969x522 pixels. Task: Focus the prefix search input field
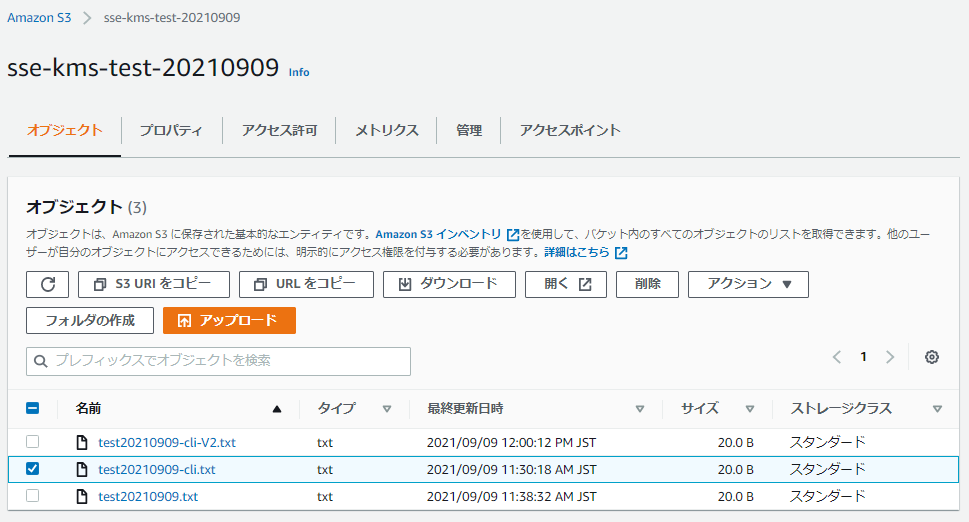coord(218,361)
